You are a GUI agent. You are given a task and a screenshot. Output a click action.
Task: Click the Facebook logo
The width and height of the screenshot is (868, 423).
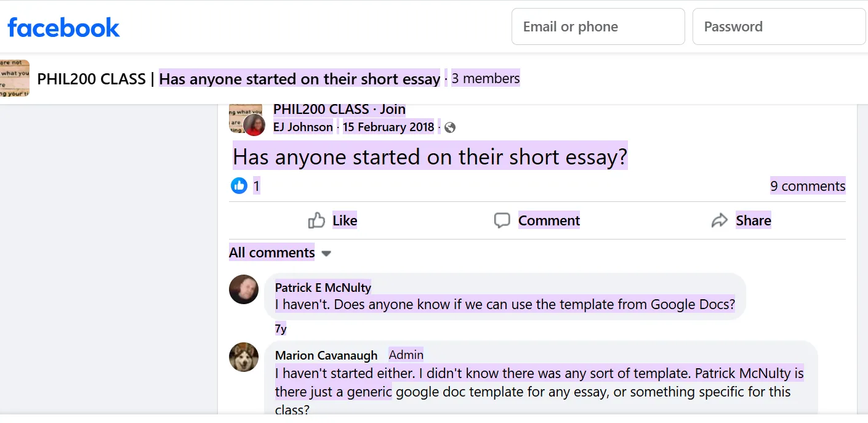[63, 28]
